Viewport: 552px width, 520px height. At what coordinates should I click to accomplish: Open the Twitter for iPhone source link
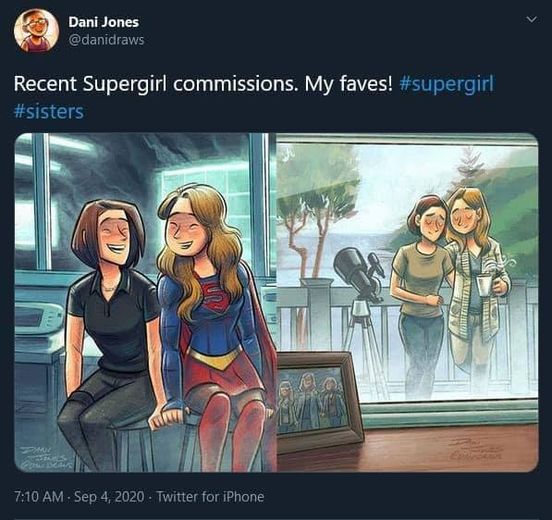[210, 497]
